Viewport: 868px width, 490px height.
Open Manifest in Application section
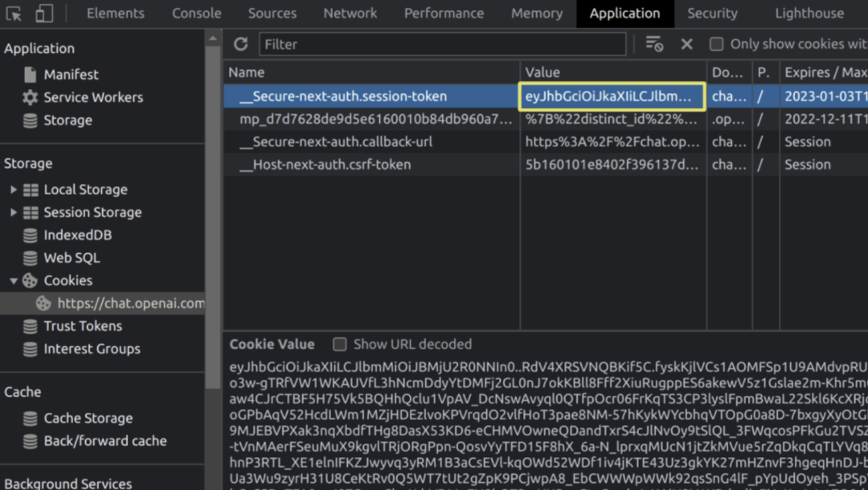click(71, 75)
